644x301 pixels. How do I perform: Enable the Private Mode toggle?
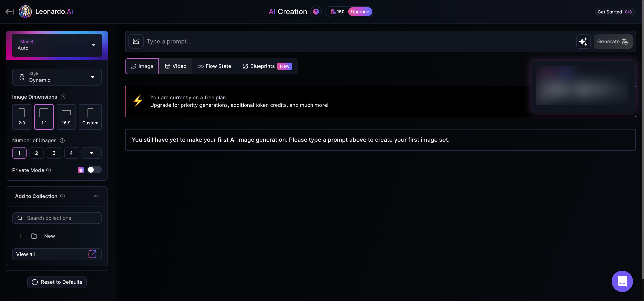click(x=94, y=170)
